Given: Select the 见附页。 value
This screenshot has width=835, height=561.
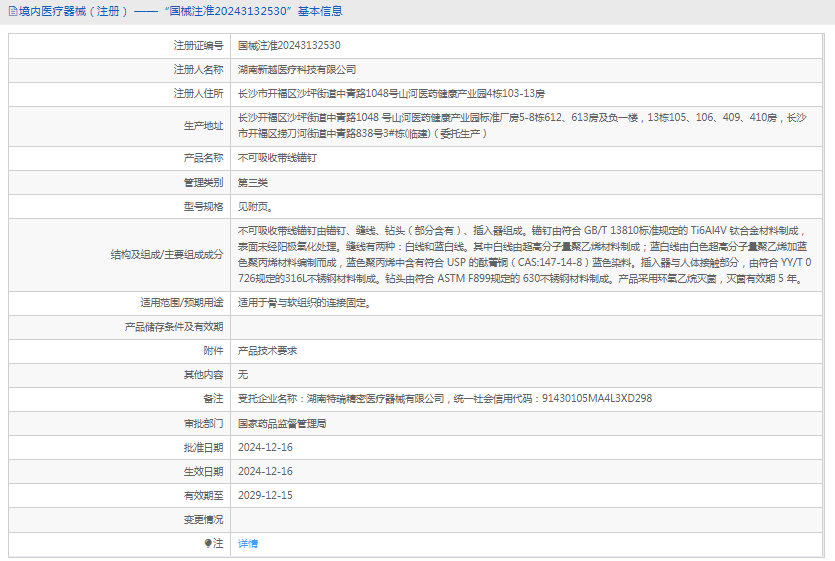Looking at the screenshot, I should point(256,207).
